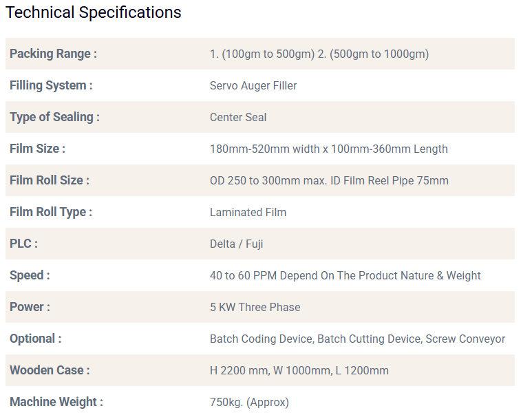The image size is (532, 415).
Task: Click the film width and length dimensions text
Action: tap(328, 149)
